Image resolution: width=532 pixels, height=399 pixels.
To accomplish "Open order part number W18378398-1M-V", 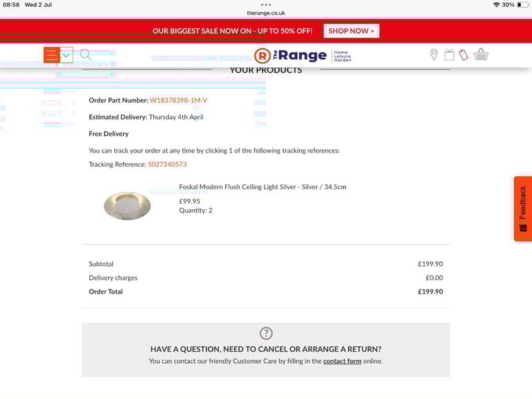I will coord(179,100).
